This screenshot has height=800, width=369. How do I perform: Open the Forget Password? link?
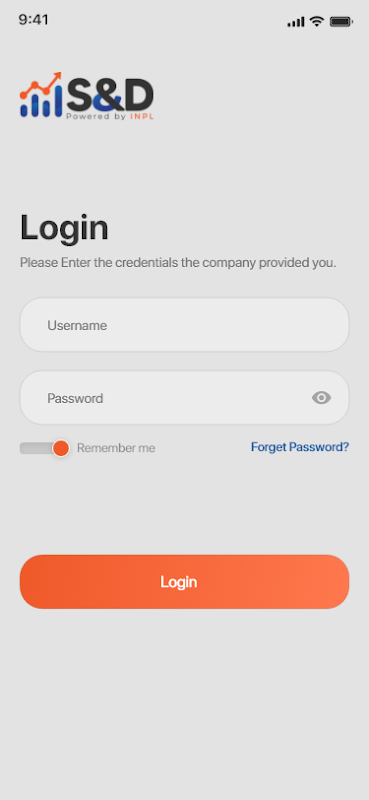[x=300, y=447]
